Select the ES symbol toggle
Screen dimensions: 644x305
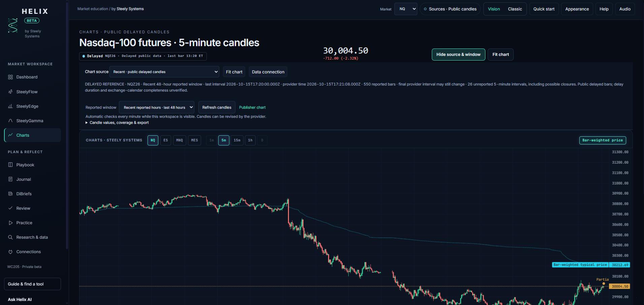(166, 140)
